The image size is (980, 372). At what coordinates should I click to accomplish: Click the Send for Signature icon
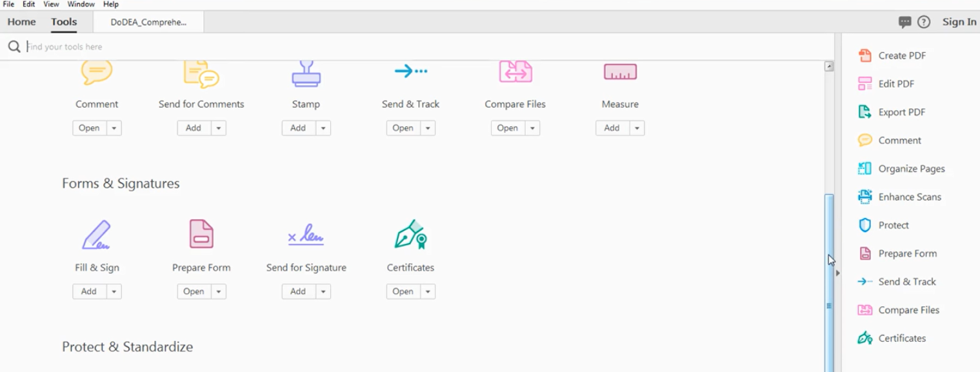coord(306,235)
